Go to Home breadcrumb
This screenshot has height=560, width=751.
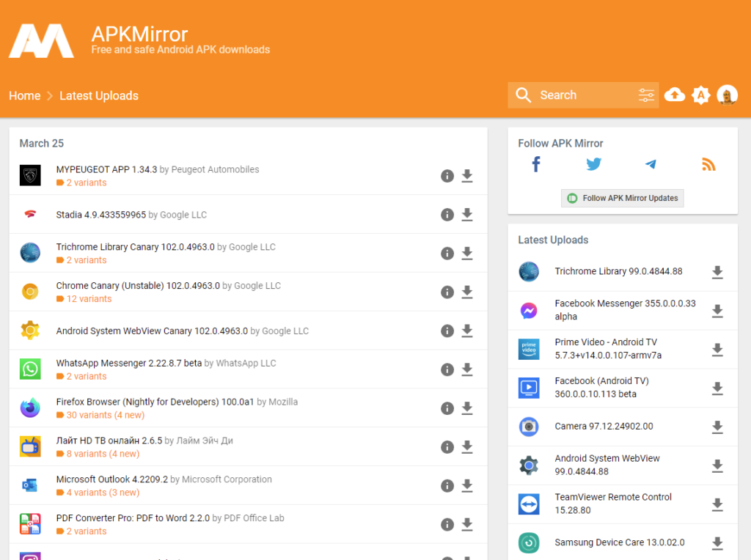coord(24,96)
